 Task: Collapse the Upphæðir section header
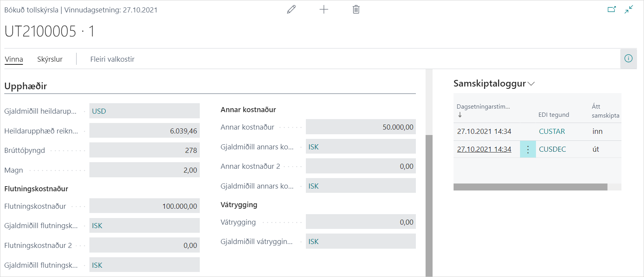pyautogui.click(x=26, y=86)
